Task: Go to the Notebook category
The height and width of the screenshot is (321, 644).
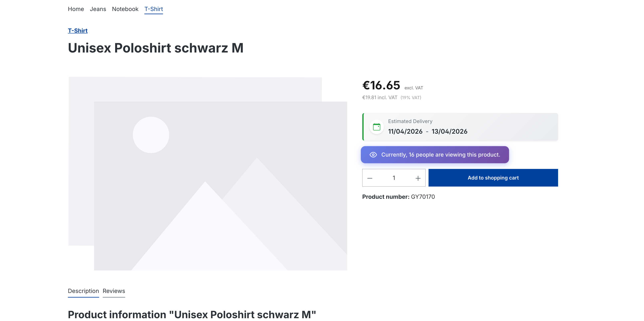Action: [125, 9]
